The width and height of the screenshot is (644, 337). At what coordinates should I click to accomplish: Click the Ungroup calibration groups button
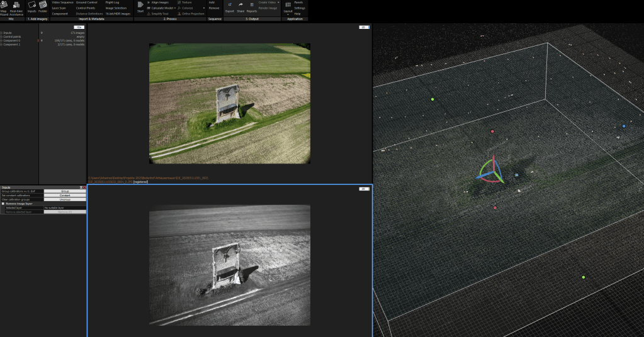[x=65, y=199]
